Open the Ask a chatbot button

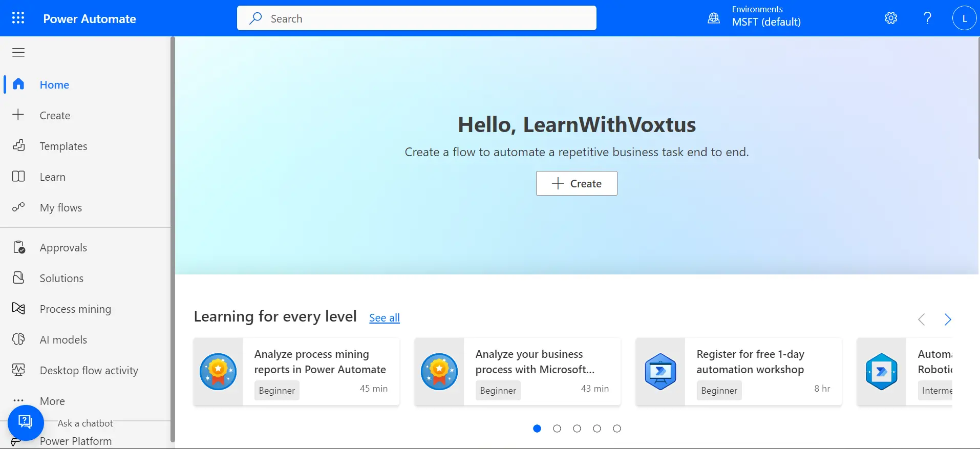(x=25, y=422)
